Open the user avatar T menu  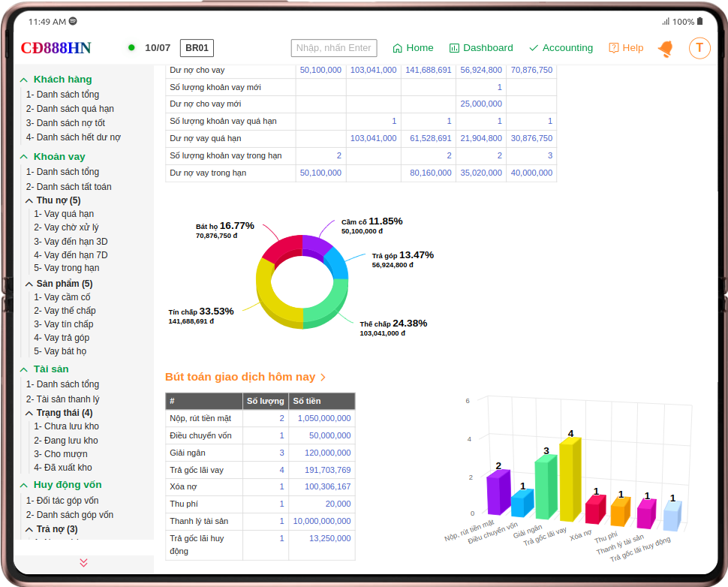tap(699, 48)
